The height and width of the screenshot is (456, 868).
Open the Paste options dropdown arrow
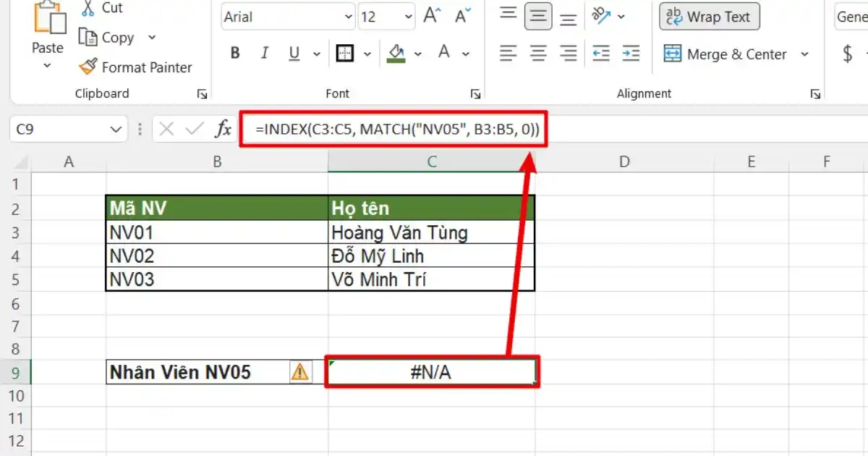point(48,66)
